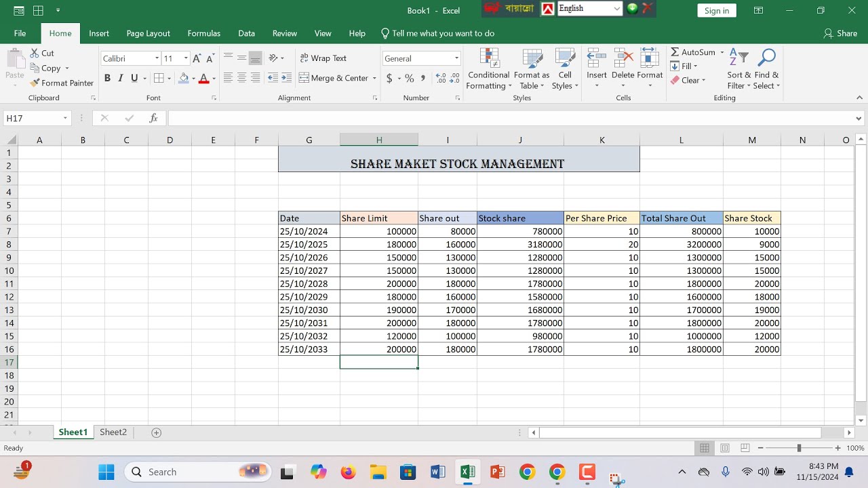Click the Cut scissors icon
The image size is (868, 488).
pos(35,53)
